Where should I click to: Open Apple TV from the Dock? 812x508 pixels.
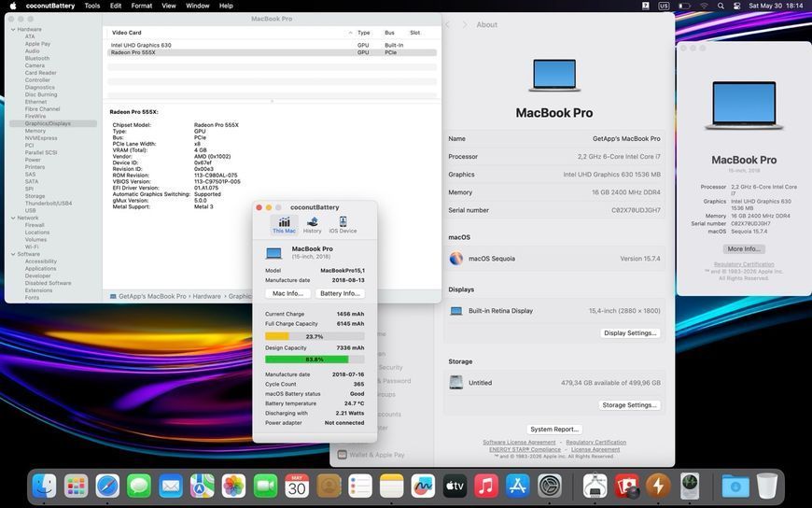pos(455,487)
